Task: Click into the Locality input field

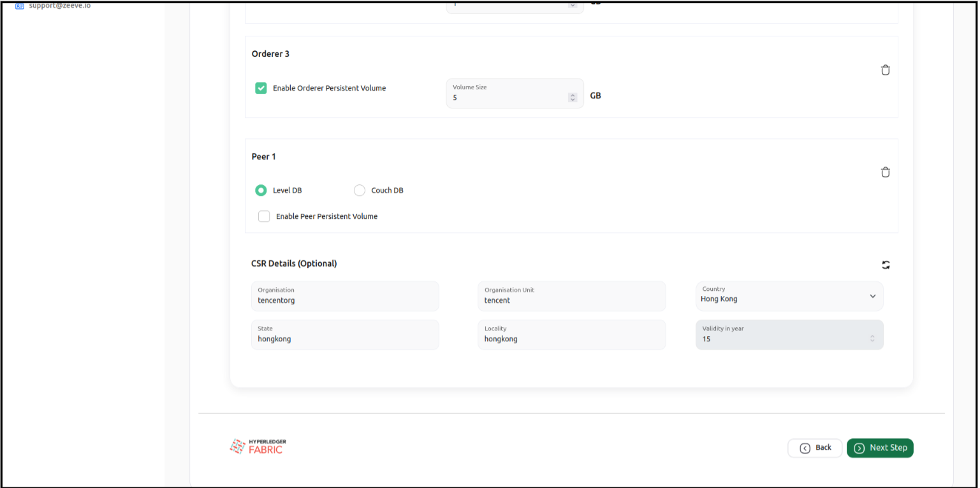Action: 571,339
